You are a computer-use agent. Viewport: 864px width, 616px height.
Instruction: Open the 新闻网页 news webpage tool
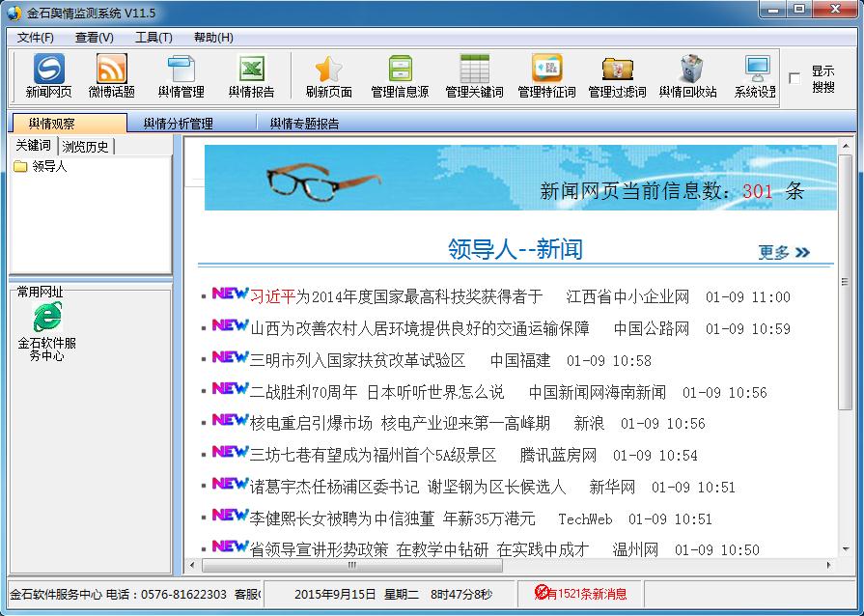pyautogui.click(x=48, y=74)
